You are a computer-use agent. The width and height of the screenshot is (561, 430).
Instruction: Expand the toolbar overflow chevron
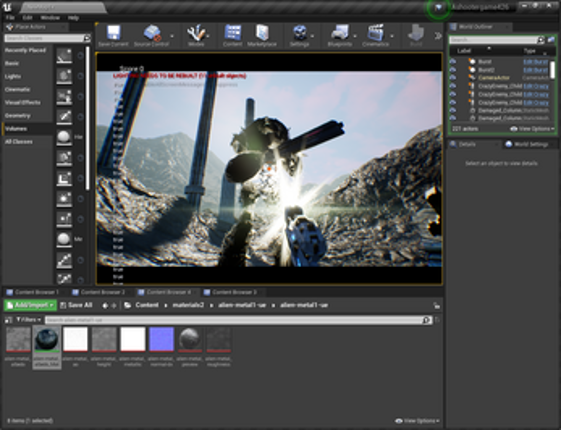[438, 36]
